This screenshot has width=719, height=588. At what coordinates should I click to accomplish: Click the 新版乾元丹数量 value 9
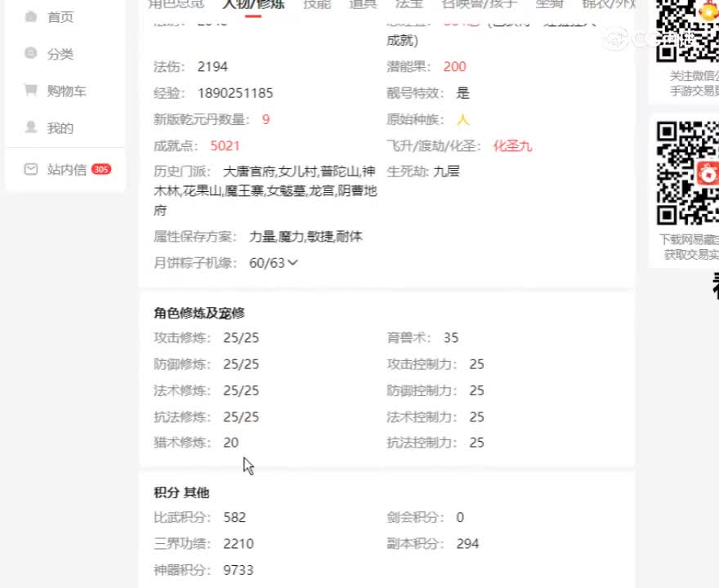coord(266,119)
